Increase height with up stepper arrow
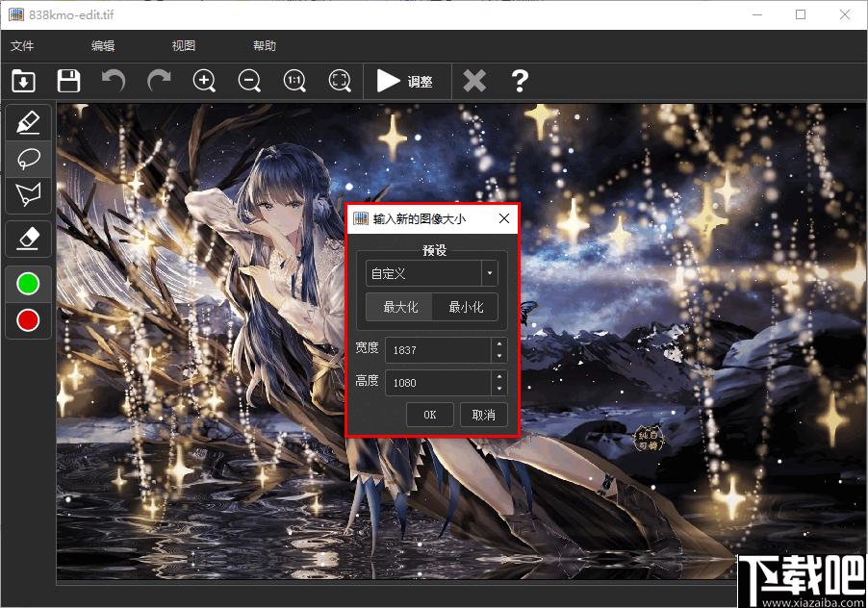 [x=499, y=376]
